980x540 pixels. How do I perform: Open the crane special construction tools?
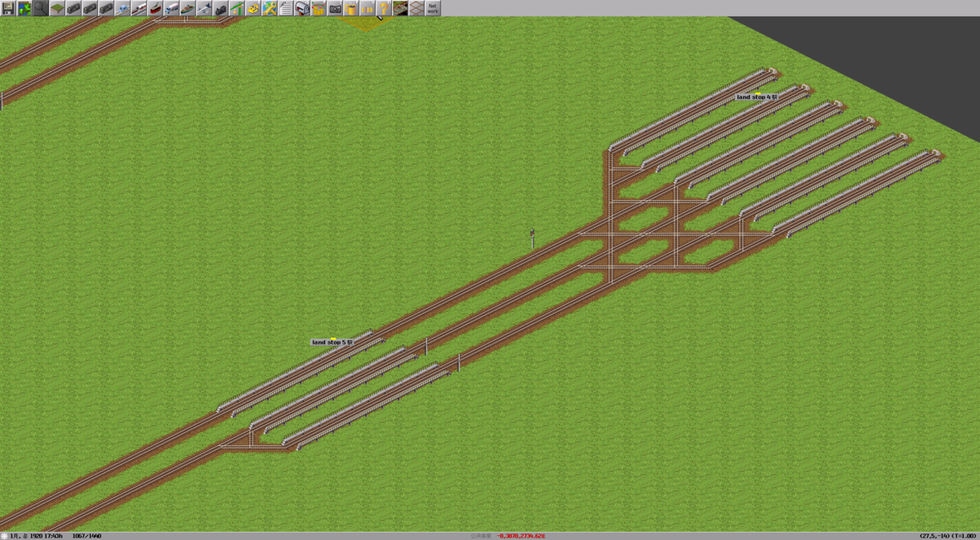click(x=237, y=8)
